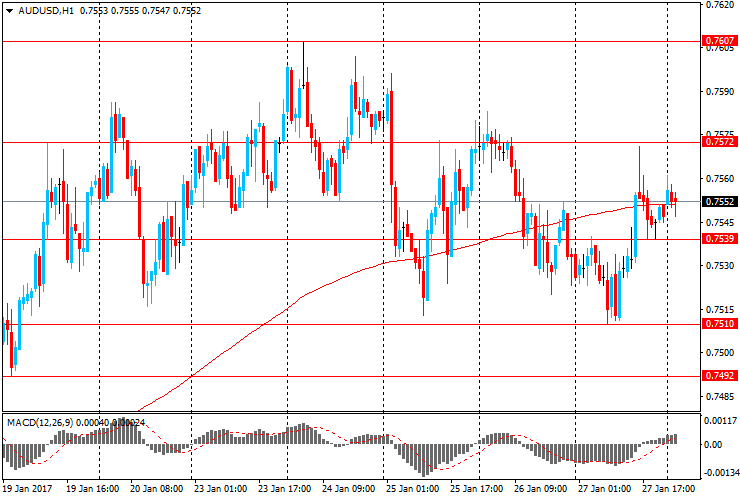
Task: Click the 0.00117 value on MACD scale
Action: click(x=720, y=420)
